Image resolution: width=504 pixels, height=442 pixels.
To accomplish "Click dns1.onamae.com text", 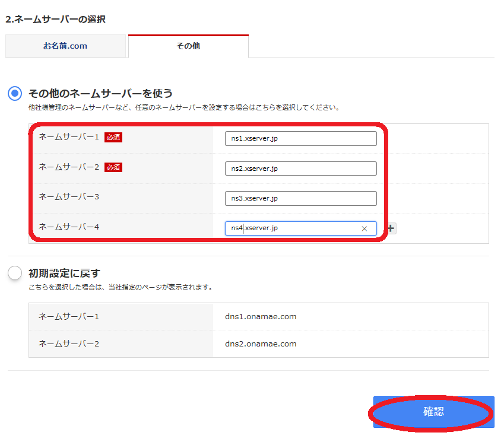I will tap(261, 317).
